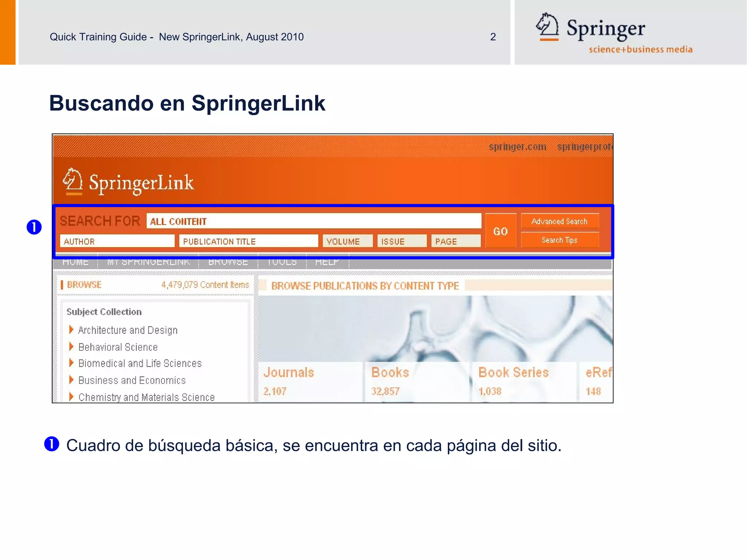
Task: Open the Journals content type
Action: (x=289, y=373)
